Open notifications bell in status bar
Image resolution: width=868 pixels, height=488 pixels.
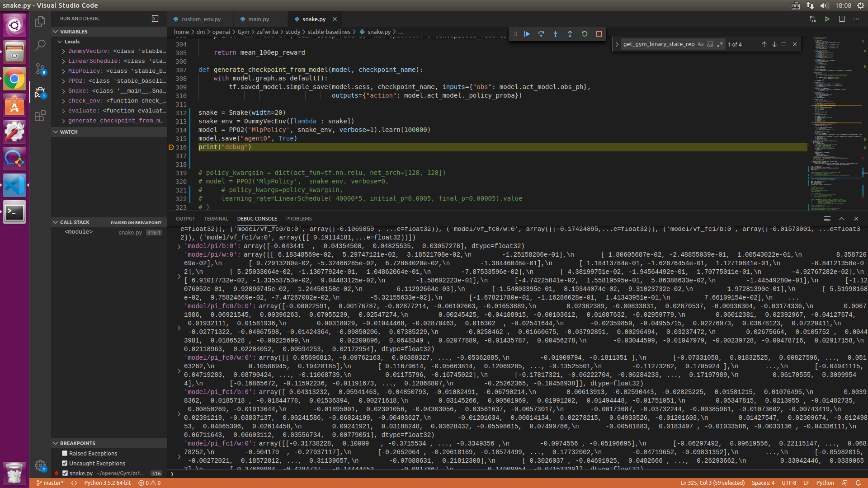click(x=858, y=483)
